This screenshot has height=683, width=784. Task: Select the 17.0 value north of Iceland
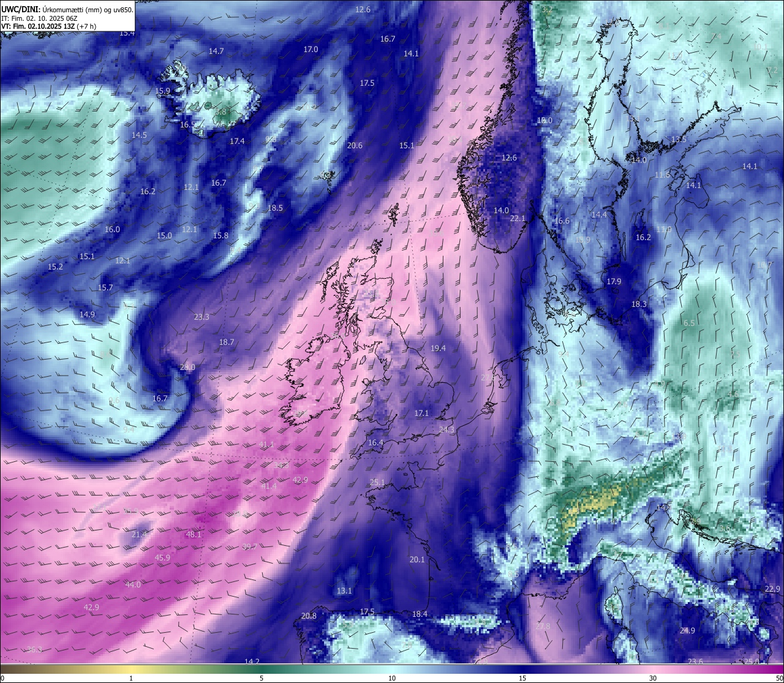pos(311,49)
